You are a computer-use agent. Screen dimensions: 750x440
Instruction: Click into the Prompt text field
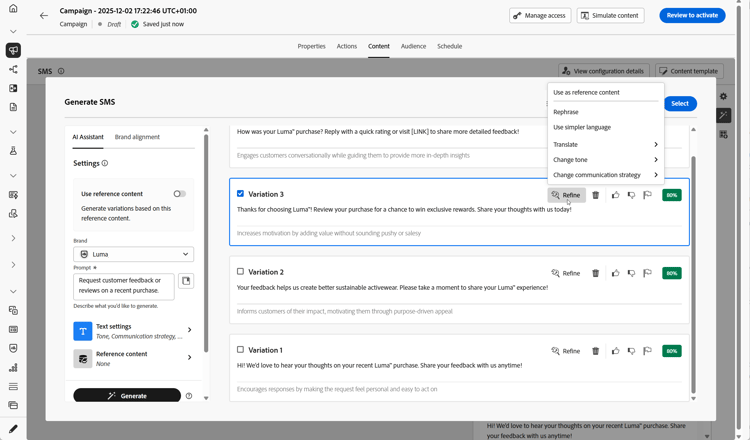123,286
